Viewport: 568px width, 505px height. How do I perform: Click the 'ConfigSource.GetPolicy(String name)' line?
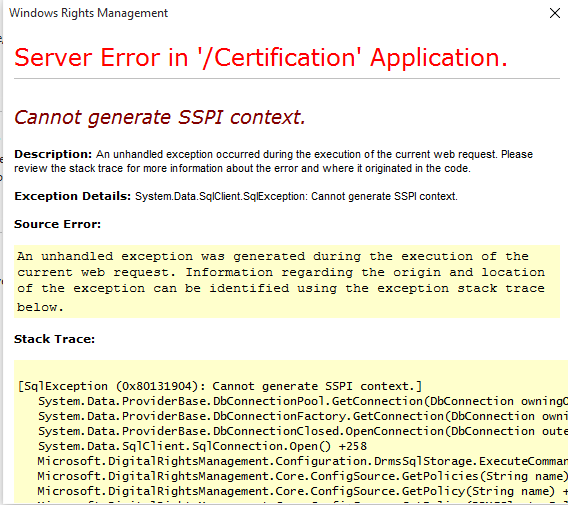coord(303,491)
